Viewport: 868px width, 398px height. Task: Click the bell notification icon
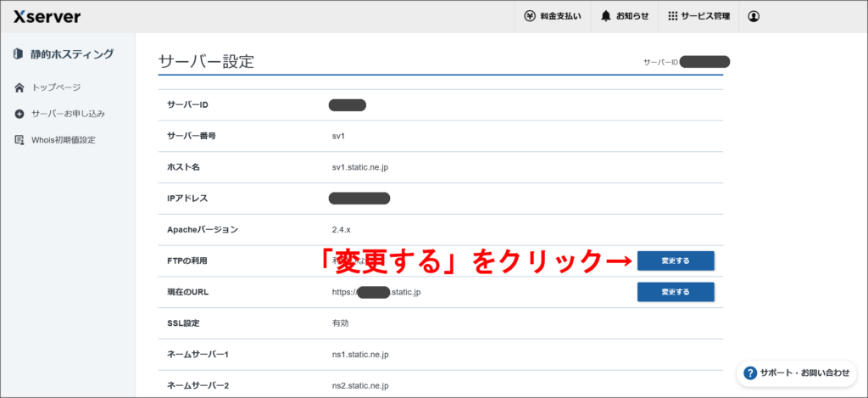pyautogui.click(x=606, y=17)
